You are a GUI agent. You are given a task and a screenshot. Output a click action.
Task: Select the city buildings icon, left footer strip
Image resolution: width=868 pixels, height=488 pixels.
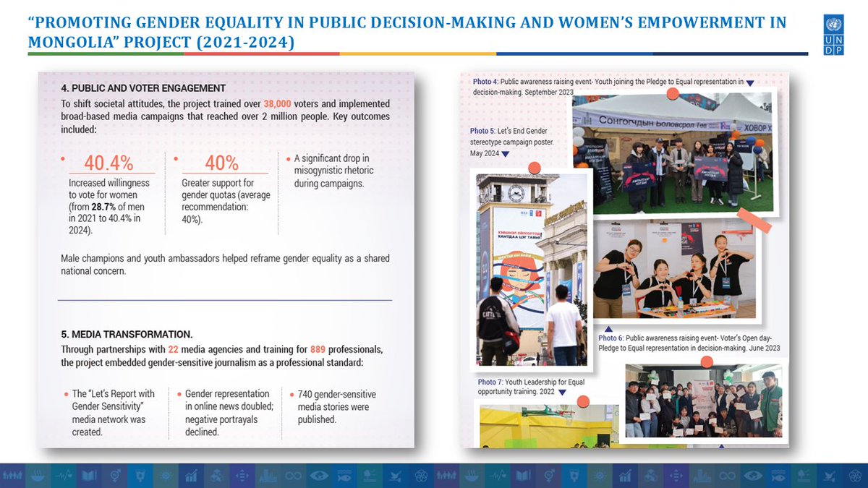pos(268,475)
